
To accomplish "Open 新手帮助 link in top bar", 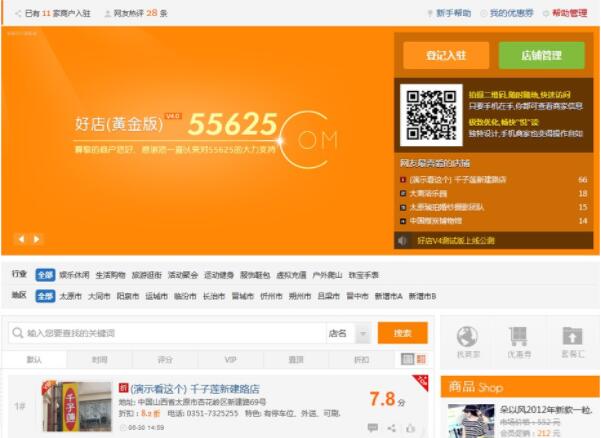I will pos(453,13).
